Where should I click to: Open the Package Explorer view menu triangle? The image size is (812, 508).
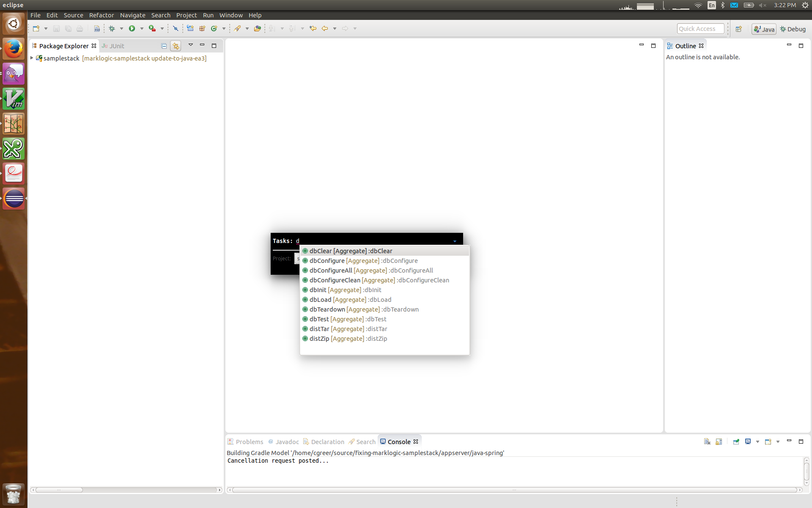(190, 45)
